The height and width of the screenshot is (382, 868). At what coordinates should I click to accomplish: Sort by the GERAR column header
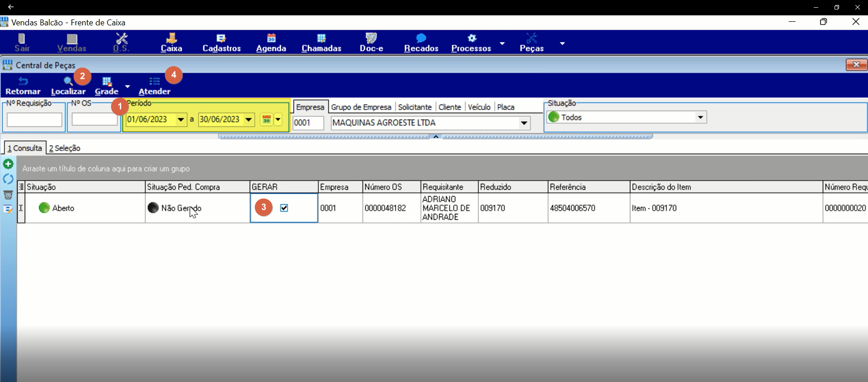[284, 187]
